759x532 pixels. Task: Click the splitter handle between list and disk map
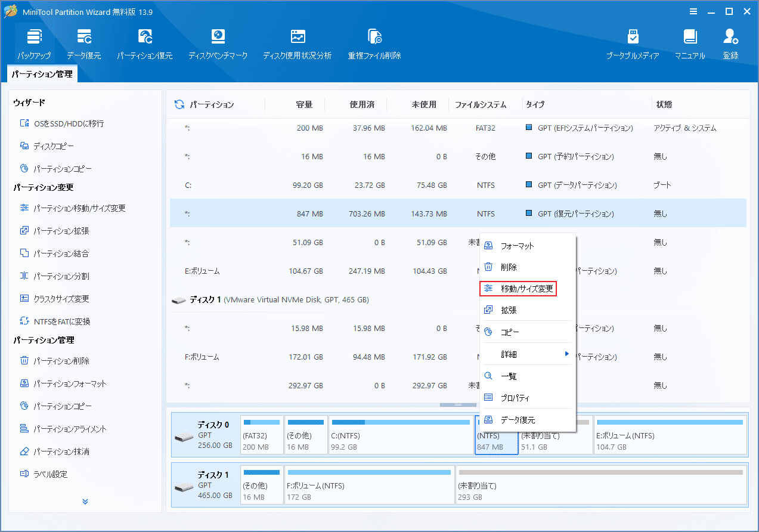[x=458, y=405]
